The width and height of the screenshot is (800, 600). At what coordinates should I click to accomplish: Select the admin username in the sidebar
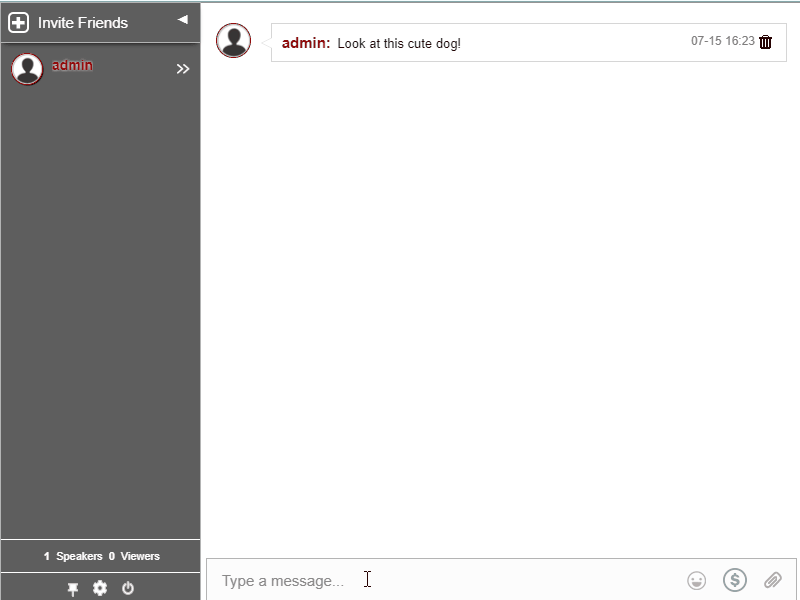(x=71, y=67)
